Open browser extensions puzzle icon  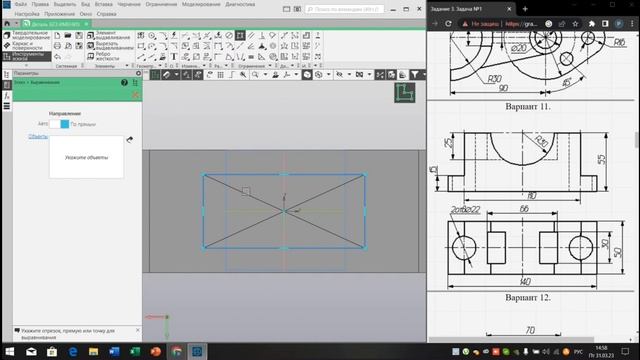(x=592, y=24)
